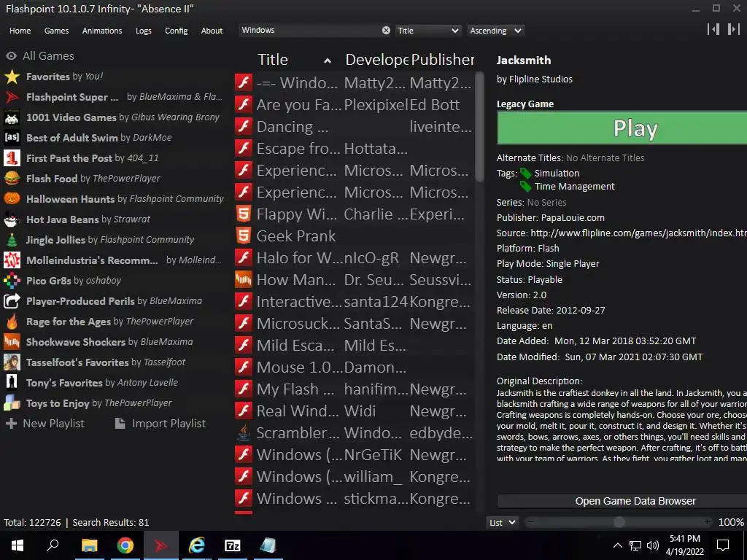Image resolution: width=747 pixels, height=560 pixels.
Task: Open the Title sort-by dropdown
Action: [x=427, y=31]
